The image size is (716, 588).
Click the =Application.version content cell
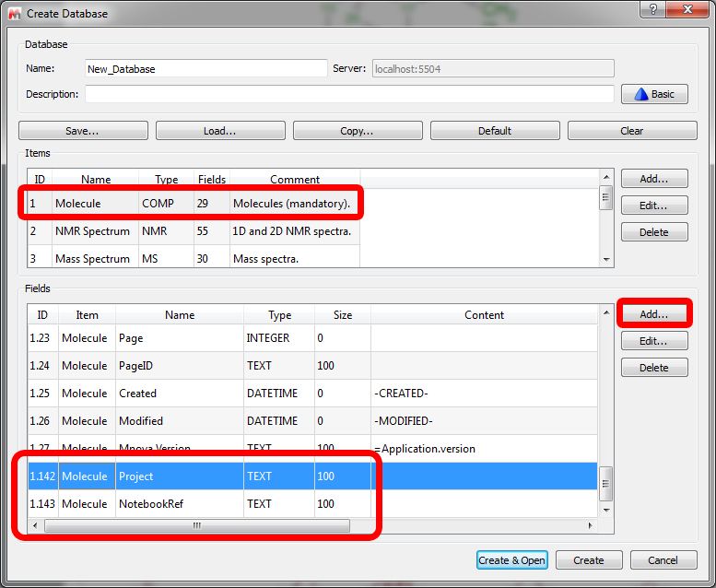click(484, 449)
